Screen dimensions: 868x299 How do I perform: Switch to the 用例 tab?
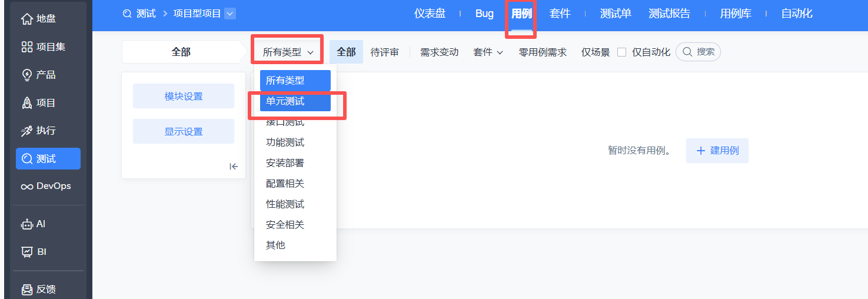(x=521, y=14)
